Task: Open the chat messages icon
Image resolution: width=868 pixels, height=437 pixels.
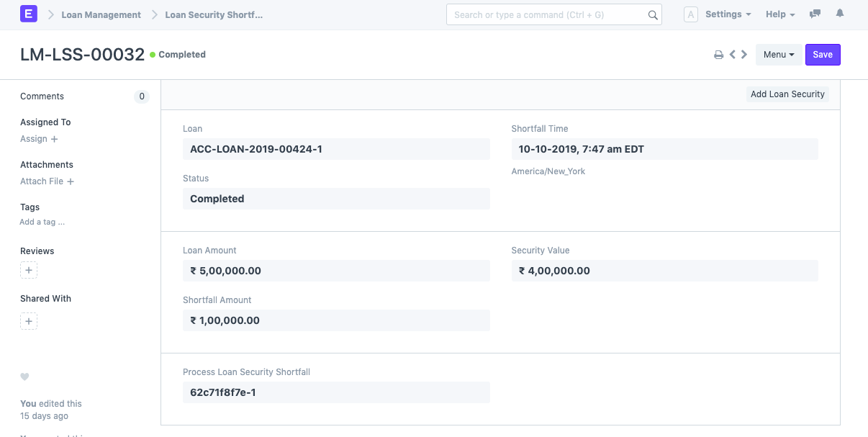Action: click(x=815, y=14)
